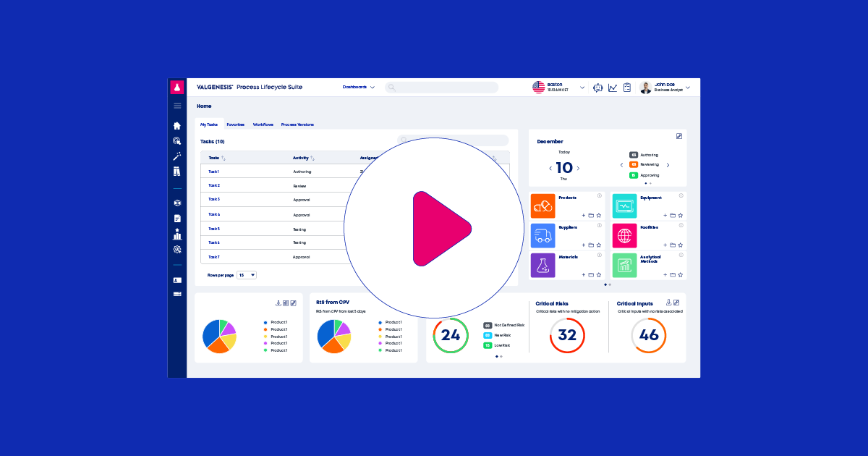868x456 pixels.
Task: Open the clipboard checklist icon in header
Action: [627, 88]
